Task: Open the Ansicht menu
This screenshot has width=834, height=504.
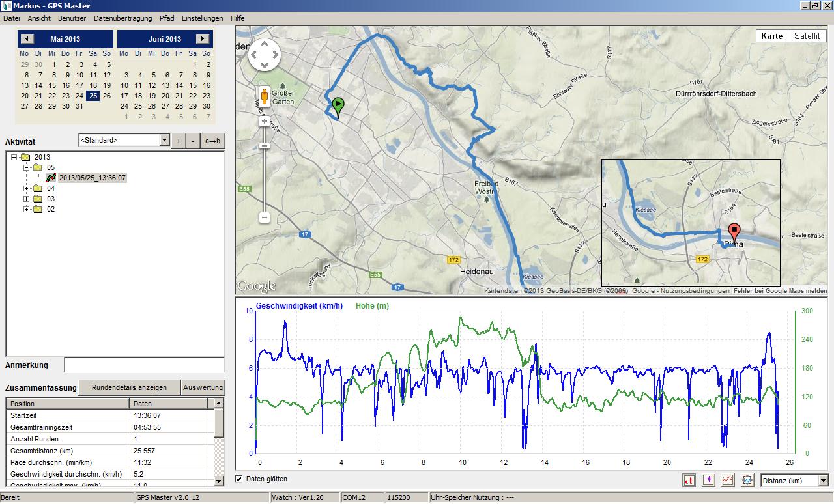Action: (x=39, y=18)
